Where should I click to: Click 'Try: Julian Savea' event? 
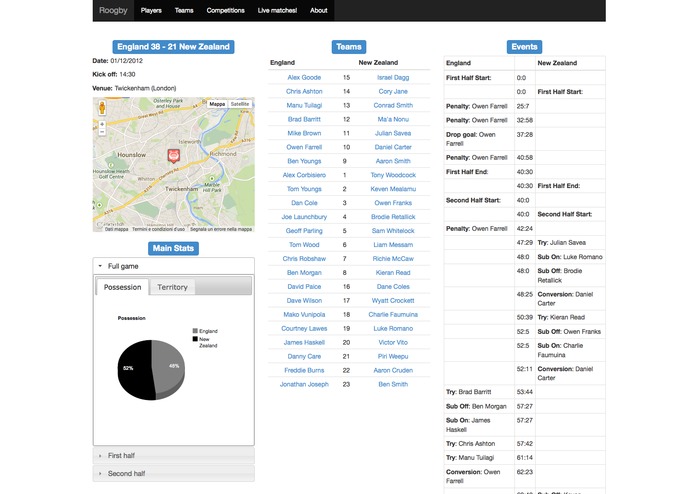562,242
